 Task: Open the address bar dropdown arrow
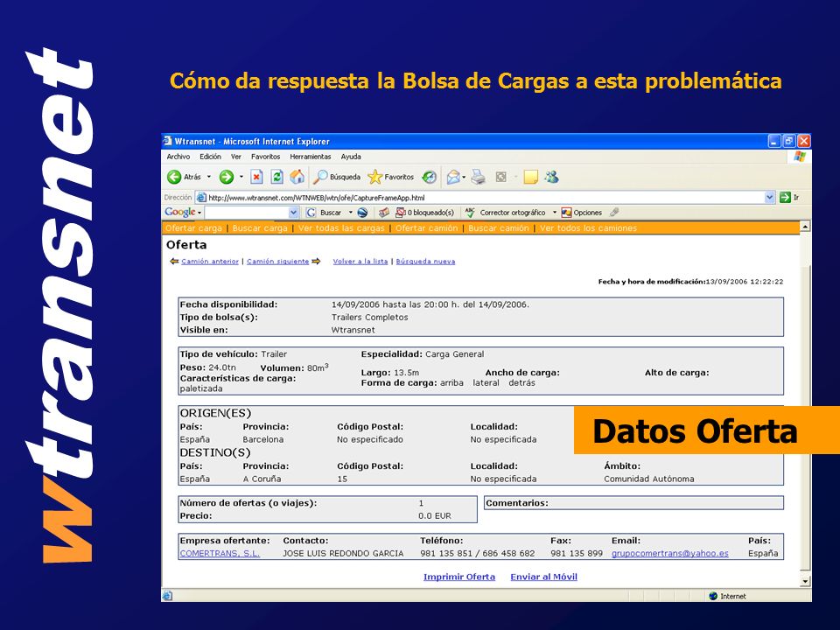(770, 197)
